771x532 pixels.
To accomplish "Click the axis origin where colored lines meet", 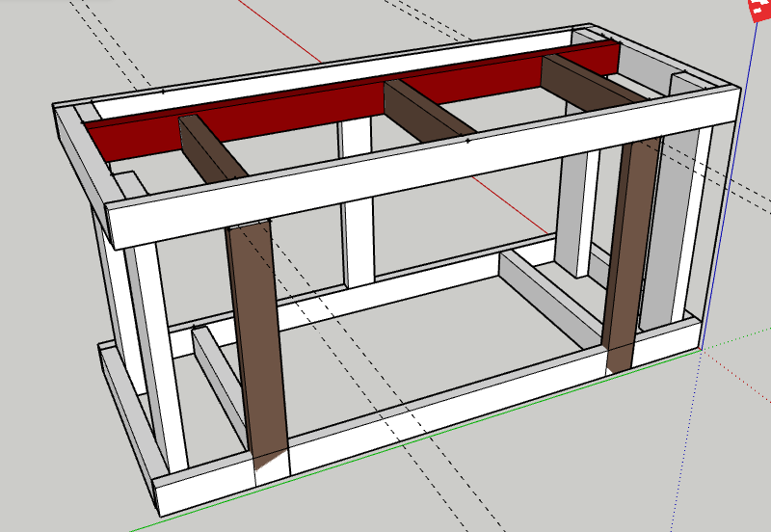I will coord(700,349).
